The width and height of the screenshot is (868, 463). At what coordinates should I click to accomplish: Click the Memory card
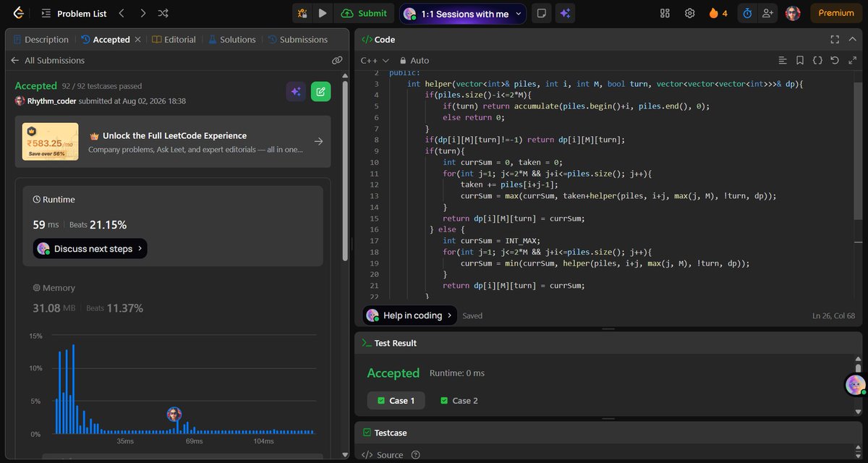[173, 298]
